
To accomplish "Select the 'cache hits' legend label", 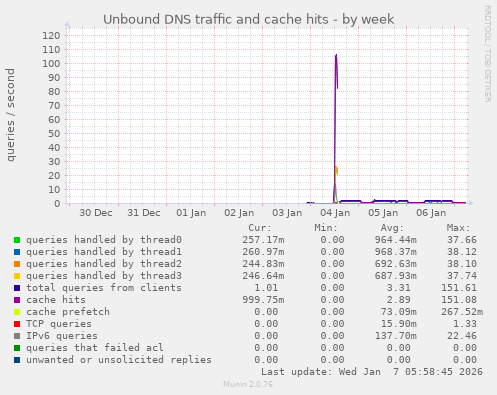I will tap(56, 300).
